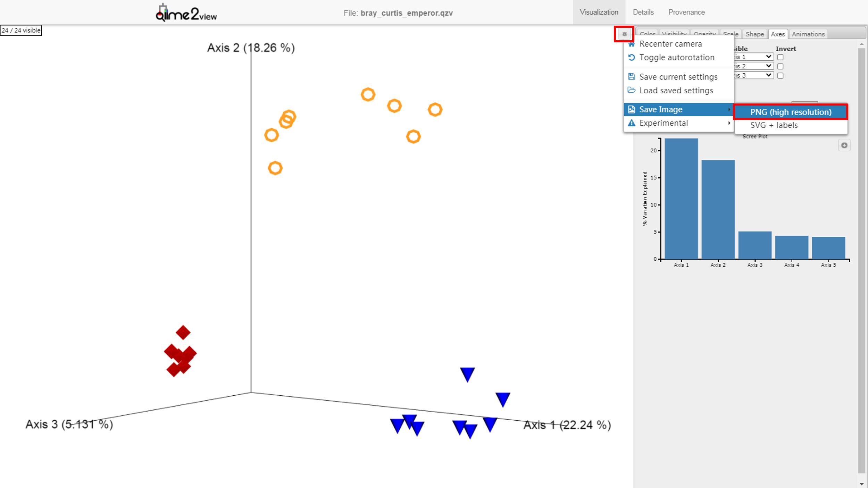Open the Axis 1 visible dropdown
This screenshot has width=868, height=488.
[753, 57]
